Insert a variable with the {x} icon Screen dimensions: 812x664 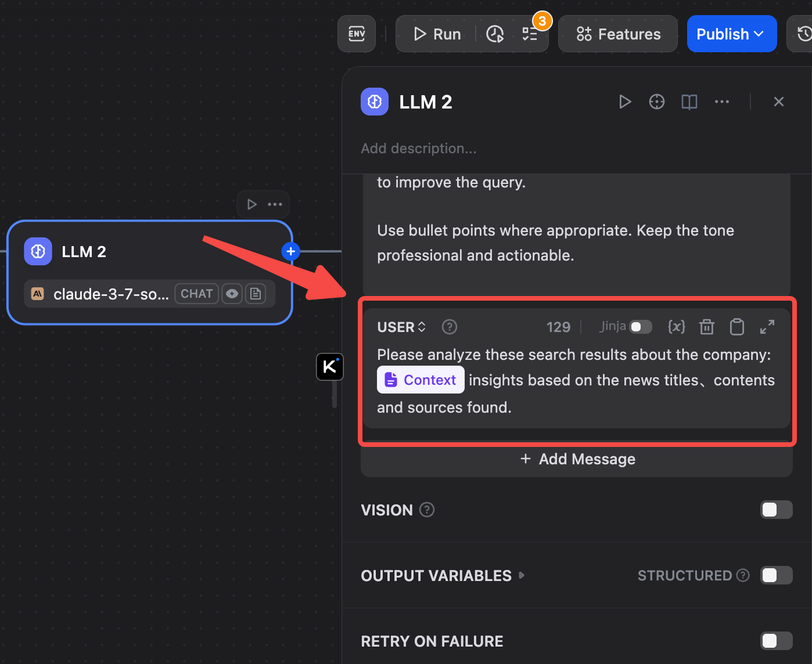(x=677, y=327)
